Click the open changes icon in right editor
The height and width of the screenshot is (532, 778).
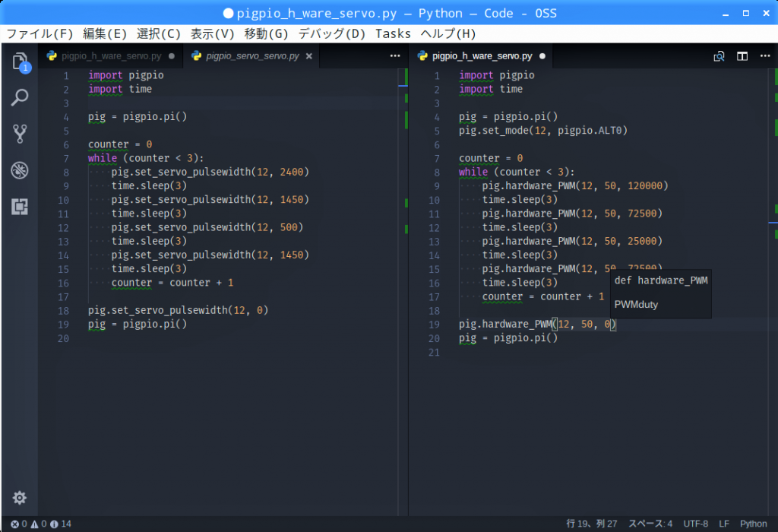719,56
